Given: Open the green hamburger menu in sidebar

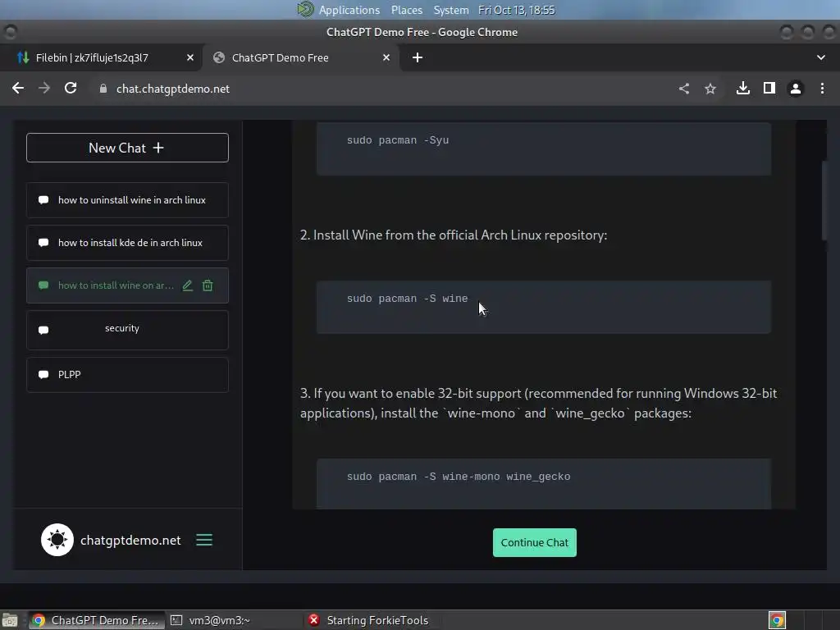Looking at the screenshot, I should click(204, 540).
